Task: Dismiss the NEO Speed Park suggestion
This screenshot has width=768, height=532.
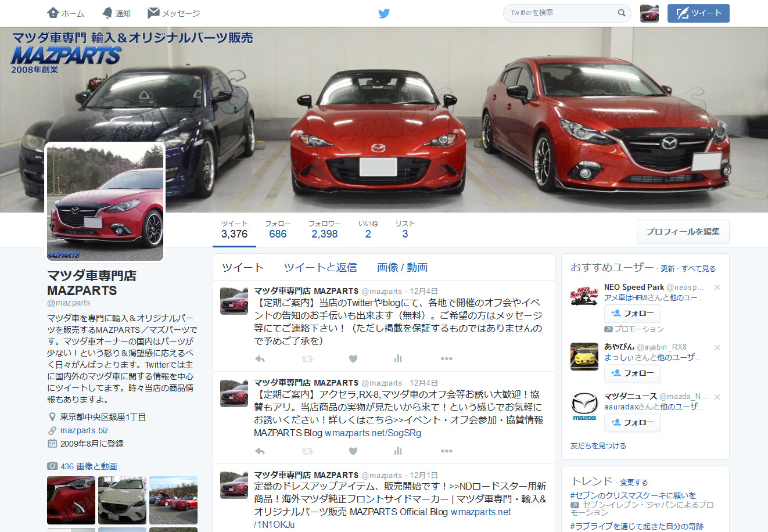Action: pyautogui.click(x=717, y=287)
